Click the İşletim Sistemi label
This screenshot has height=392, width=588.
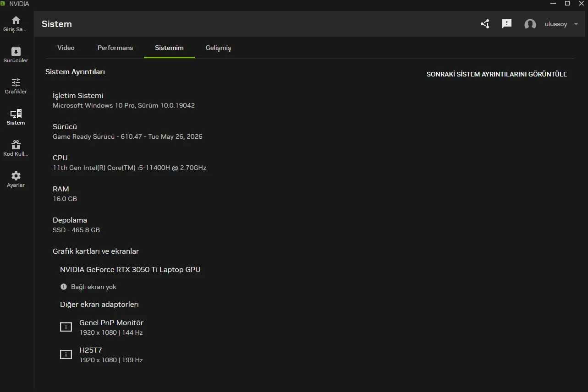(x=78, y=95)
